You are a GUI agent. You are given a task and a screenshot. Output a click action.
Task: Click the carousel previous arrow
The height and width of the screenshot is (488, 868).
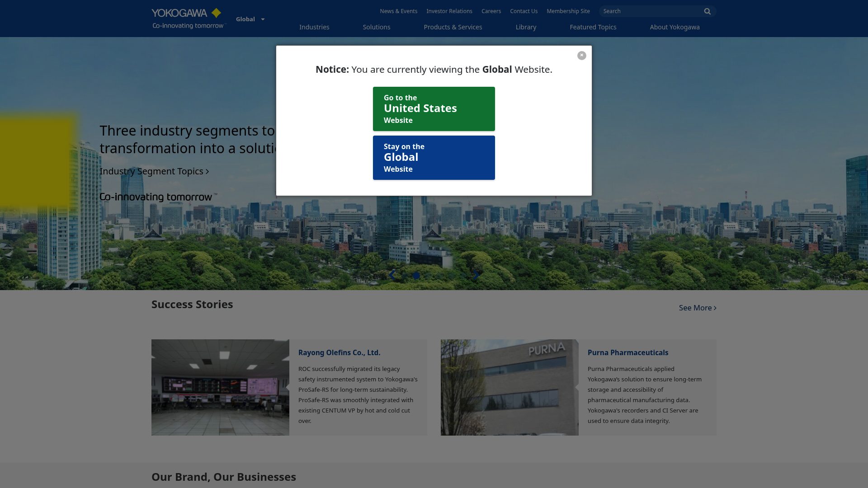[x=392, y=275]
